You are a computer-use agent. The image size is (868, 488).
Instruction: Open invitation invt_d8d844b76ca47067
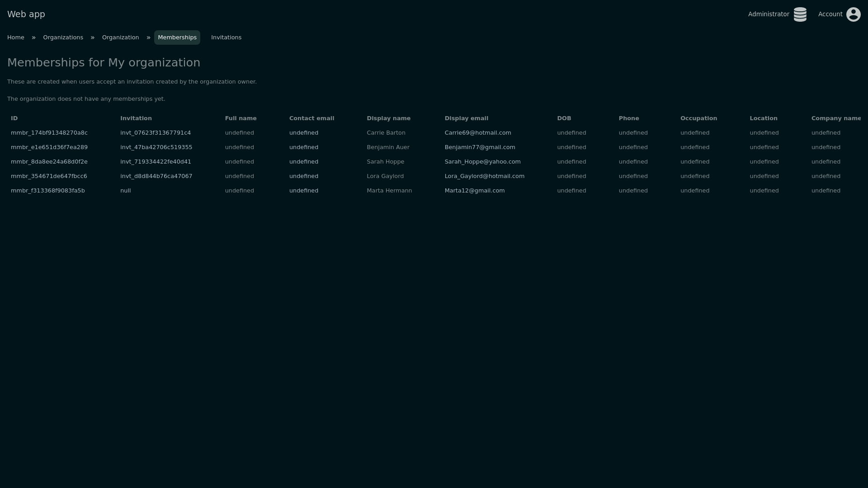[x=156, y=176]
